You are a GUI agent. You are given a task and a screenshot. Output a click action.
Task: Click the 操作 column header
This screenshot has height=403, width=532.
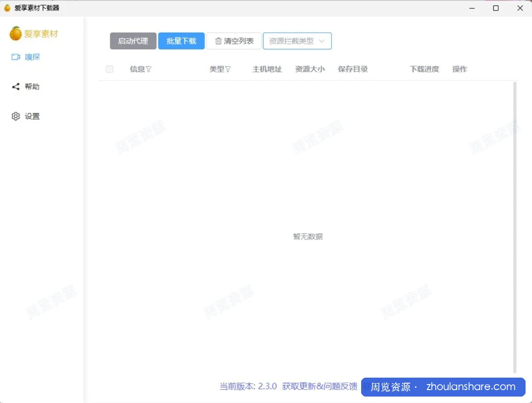coord(460,69)
